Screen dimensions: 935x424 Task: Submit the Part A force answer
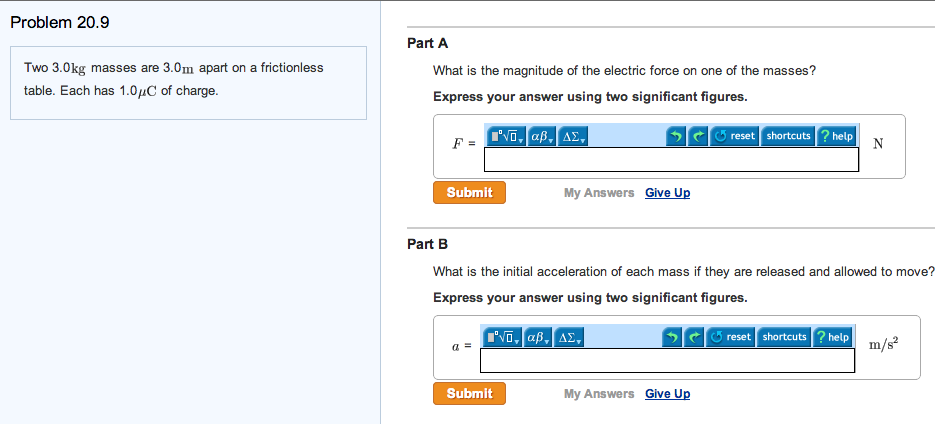(469, 192)
